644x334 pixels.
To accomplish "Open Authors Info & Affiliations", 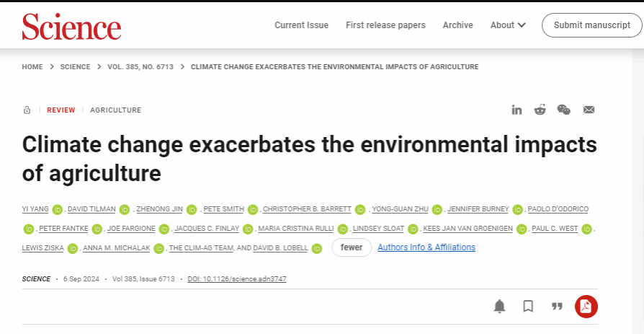I will (426, 247).
